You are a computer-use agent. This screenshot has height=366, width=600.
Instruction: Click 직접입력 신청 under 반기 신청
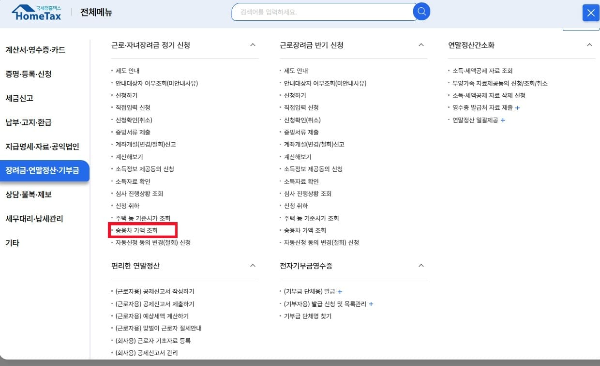tap(301, 108)
